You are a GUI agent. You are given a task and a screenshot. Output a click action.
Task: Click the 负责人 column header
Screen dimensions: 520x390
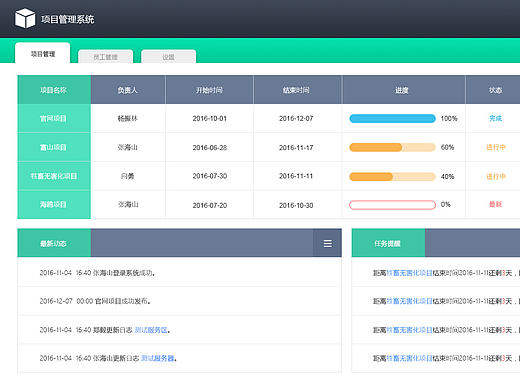pos(128,90)
